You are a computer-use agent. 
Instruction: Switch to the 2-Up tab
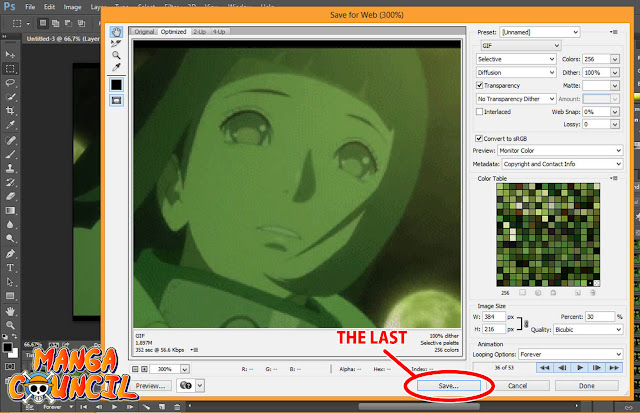(199, 31)
